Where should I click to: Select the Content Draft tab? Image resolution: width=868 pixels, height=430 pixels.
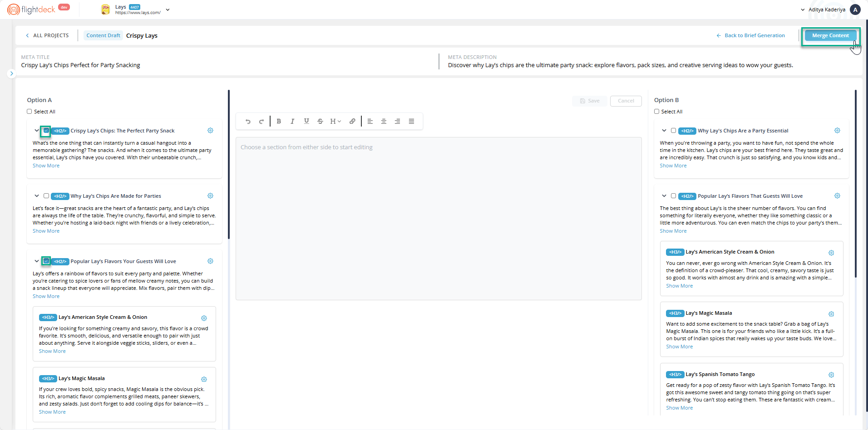coord(104,35)
